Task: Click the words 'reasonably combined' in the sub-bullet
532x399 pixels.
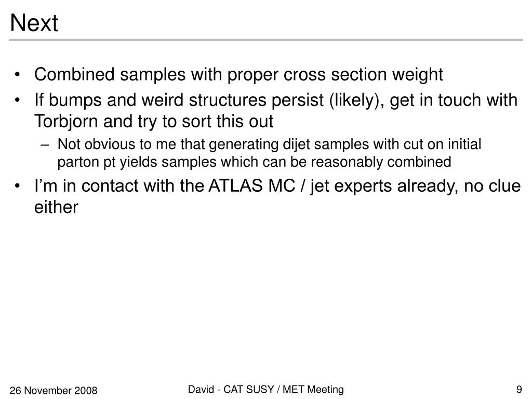Action: coord(381,162)
